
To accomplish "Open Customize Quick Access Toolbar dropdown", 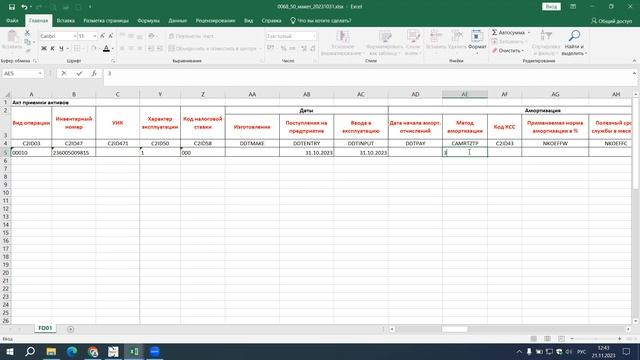I will point(90,7).
